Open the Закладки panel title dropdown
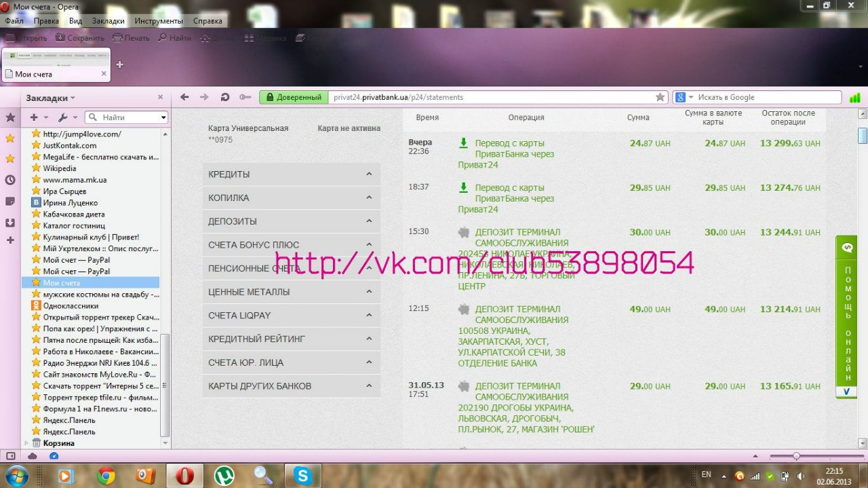The width and height of the screenshot is (868, 488). pos(51,98)
